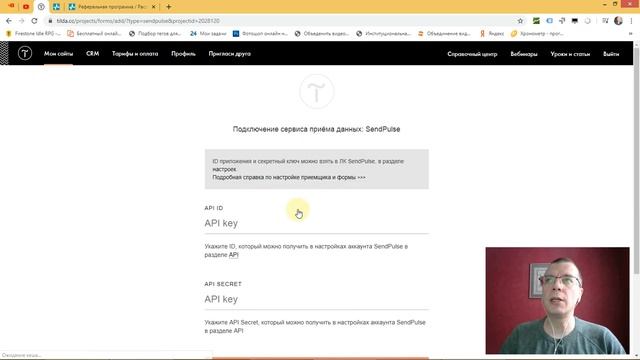The height and width of the screenshot is (360, 640).
Task: Switch to the first pinned orange tab
Action: tap(11, 6)
